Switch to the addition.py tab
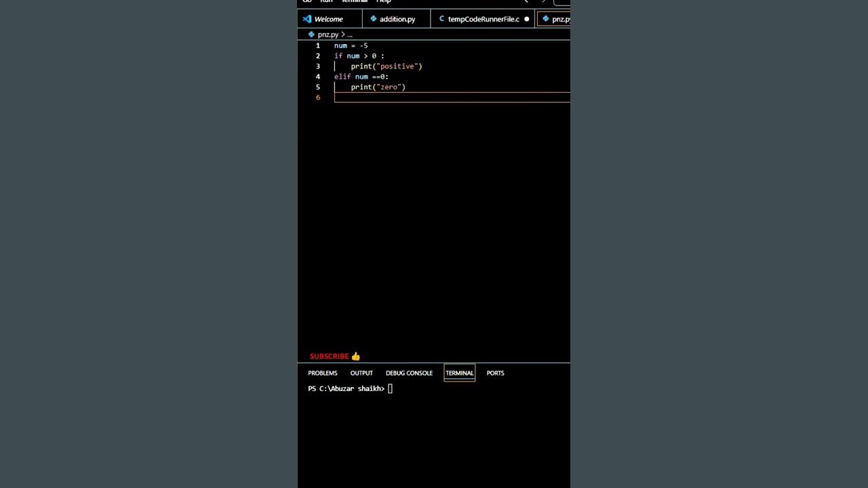 coord(396,19)
